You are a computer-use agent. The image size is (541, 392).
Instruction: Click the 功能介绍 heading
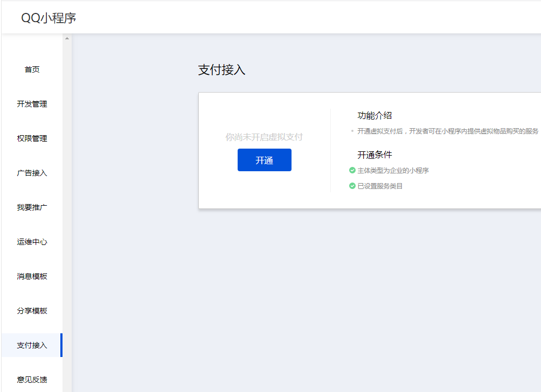(x=374, y=115)
